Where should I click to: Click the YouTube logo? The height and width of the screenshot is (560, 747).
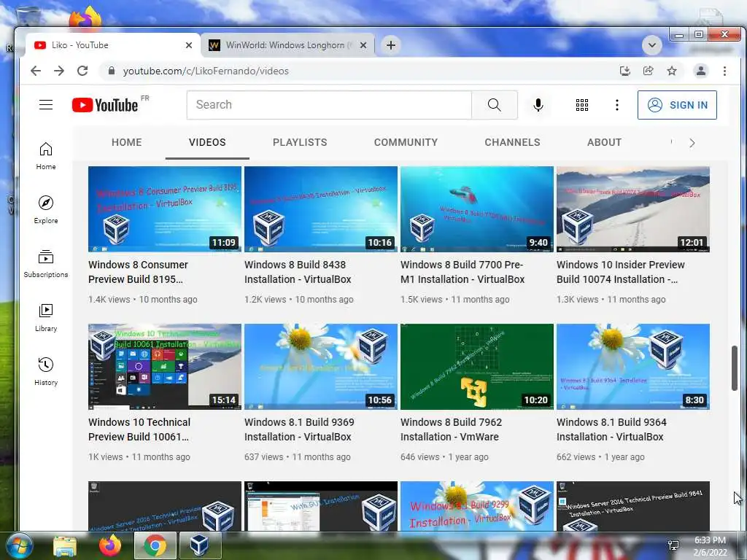(105, 105)
